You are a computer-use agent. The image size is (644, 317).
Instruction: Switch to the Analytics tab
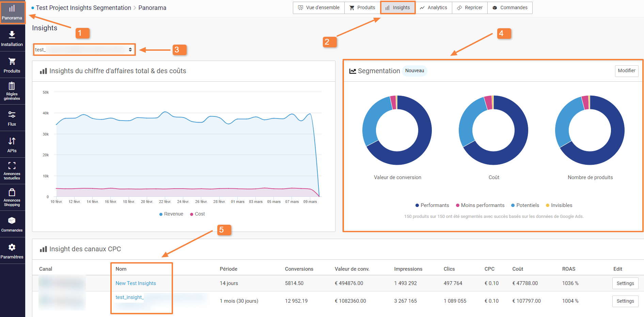434,7
